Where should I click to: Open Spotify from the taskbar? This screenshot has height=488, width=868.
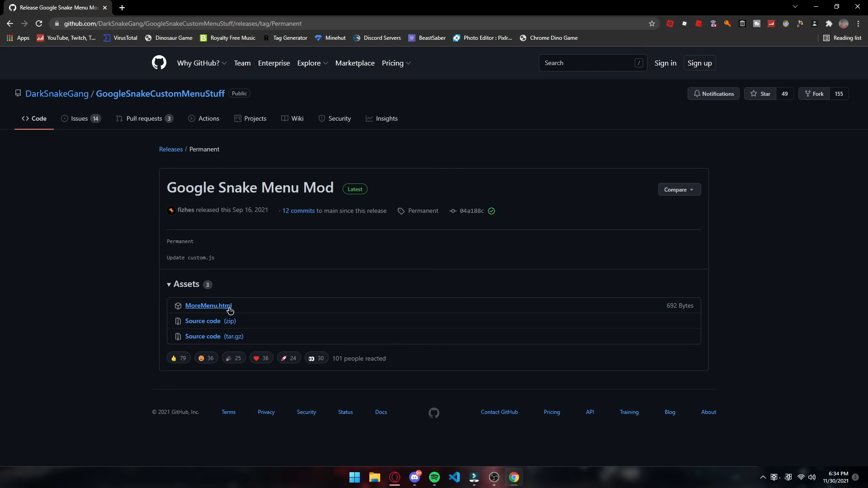pyautogui.click(x=434, y=477)
